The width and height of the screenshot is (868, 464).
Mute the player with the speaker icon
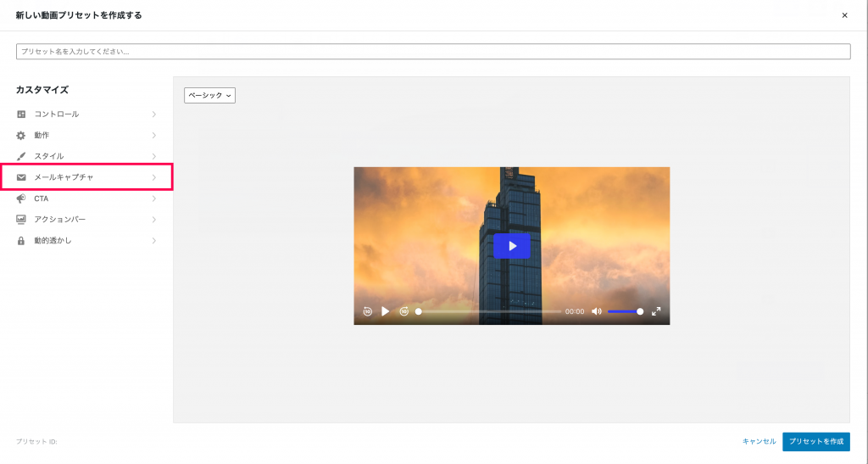click(596, 311)
